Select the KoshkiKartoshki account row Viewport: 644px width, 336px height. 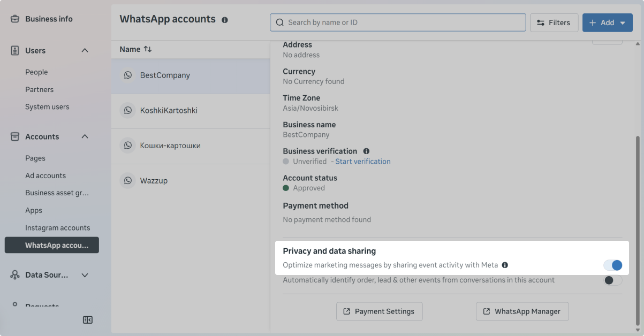pos(191,111)
